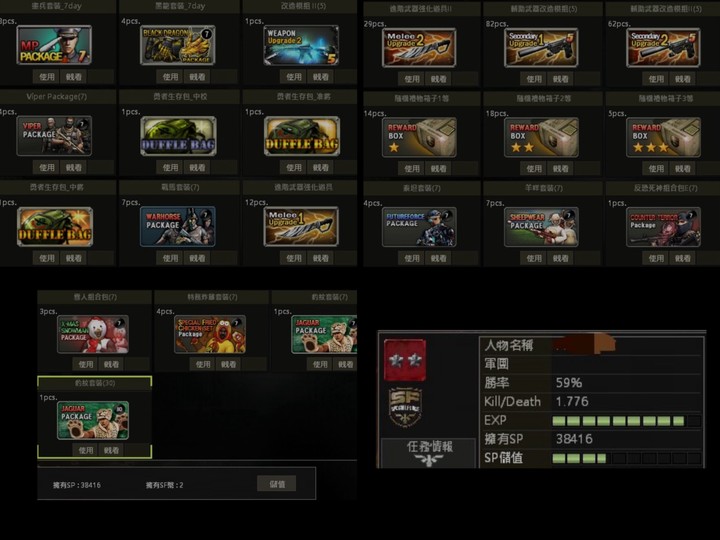Click 觀看 under the Counter-Terror Package
Viewport: 720px width, 540px height.
click(x=682, y=258)
